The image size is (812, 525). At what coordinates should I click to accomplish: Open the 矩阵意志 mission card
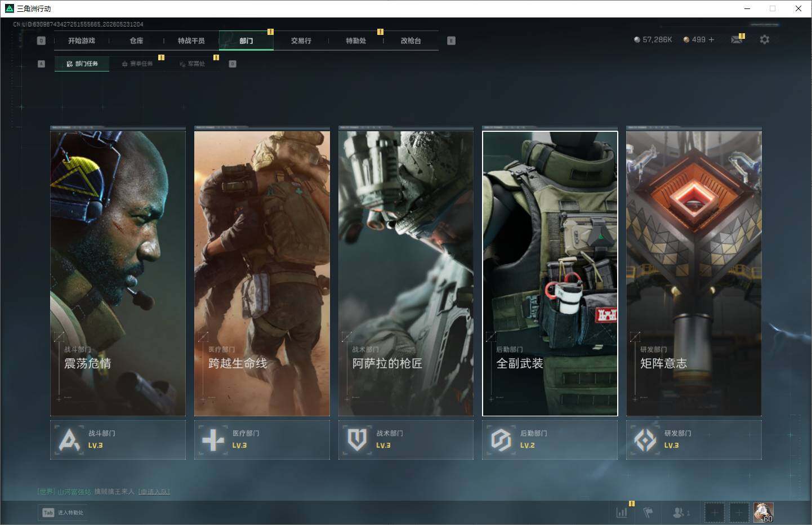pyautogui.click(x=694, y=273)
